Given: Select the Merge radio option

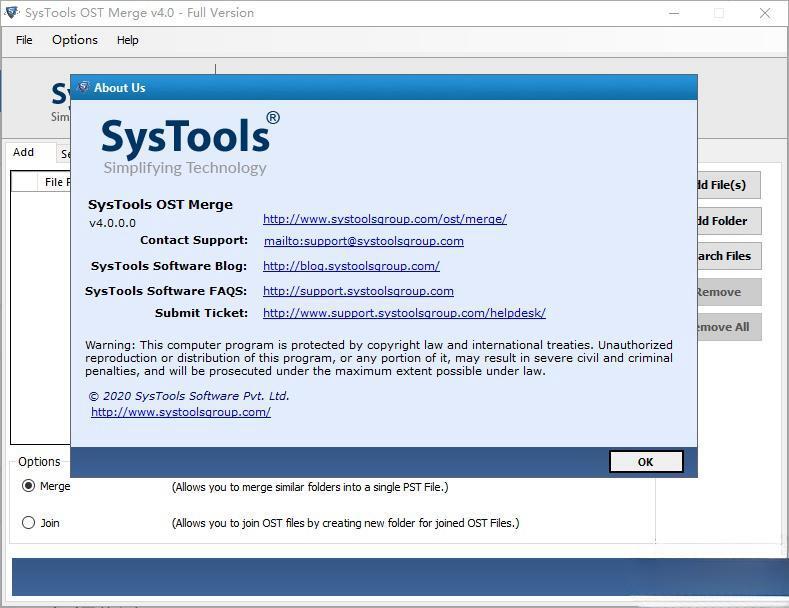Looking at the screenshot, I should coord(28,486).
